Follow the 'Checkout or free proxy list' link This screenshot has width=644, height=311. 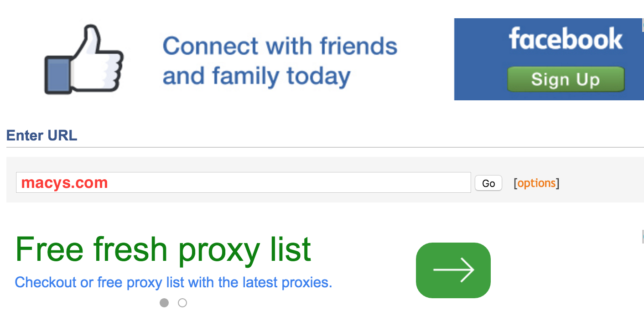(173, 282)
